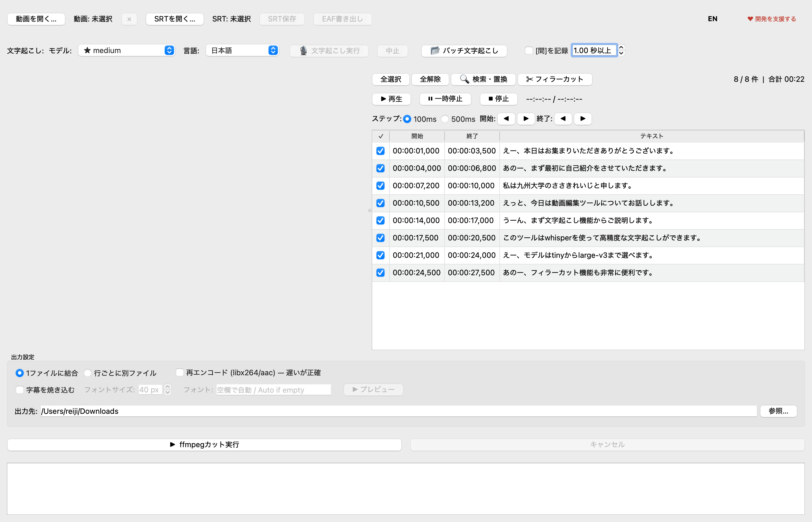Viewport: 812px width, 522px height.
Task: Click the 1.00 秒以上 pause threshold field
Action: point(594,50)
